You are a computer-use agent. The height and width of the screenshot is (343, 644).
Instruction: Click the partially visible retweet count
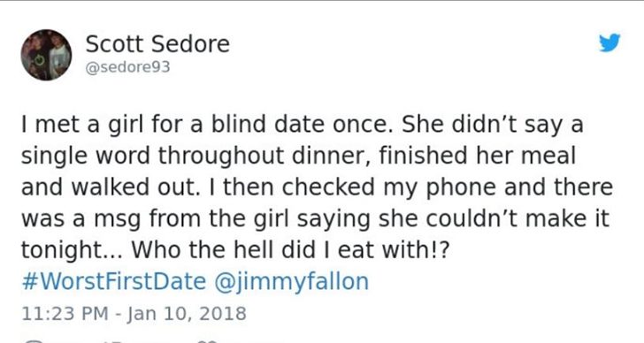111,342
